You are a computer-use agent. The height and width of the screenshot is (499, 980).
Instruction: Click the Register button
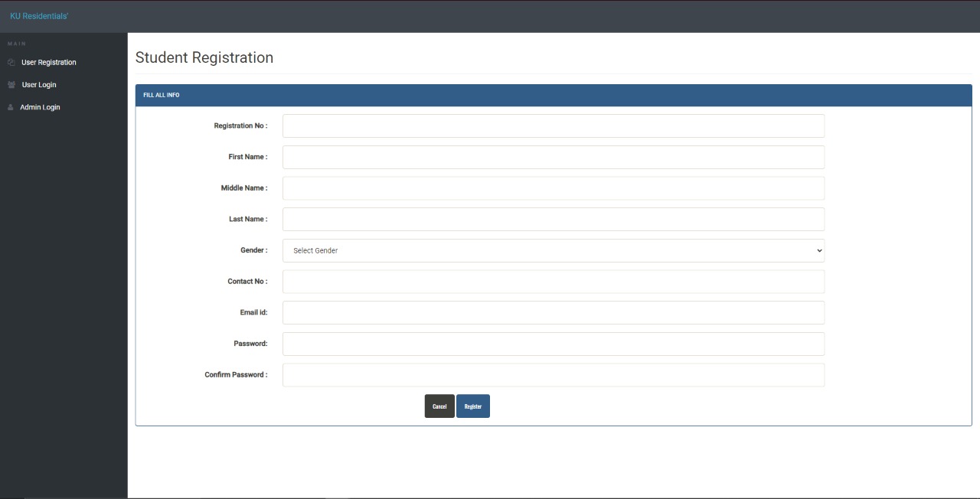coord(472,406)
